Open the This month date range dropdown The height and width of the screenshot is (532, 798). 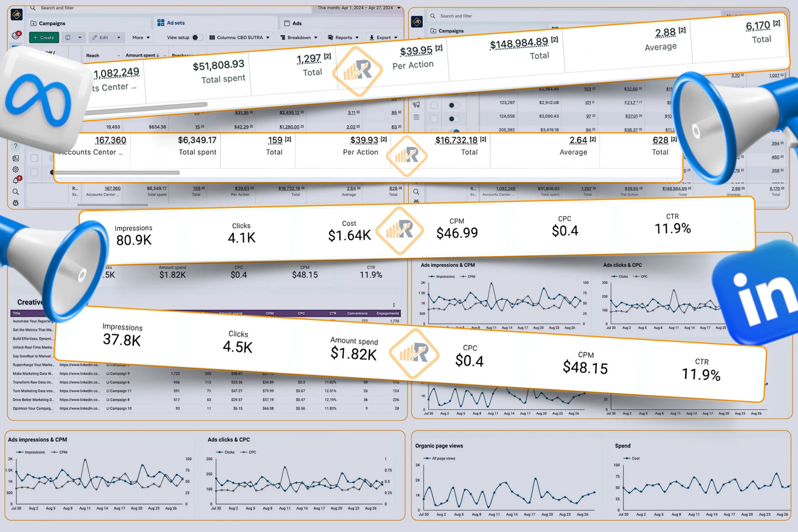click(x=358, y=8)
